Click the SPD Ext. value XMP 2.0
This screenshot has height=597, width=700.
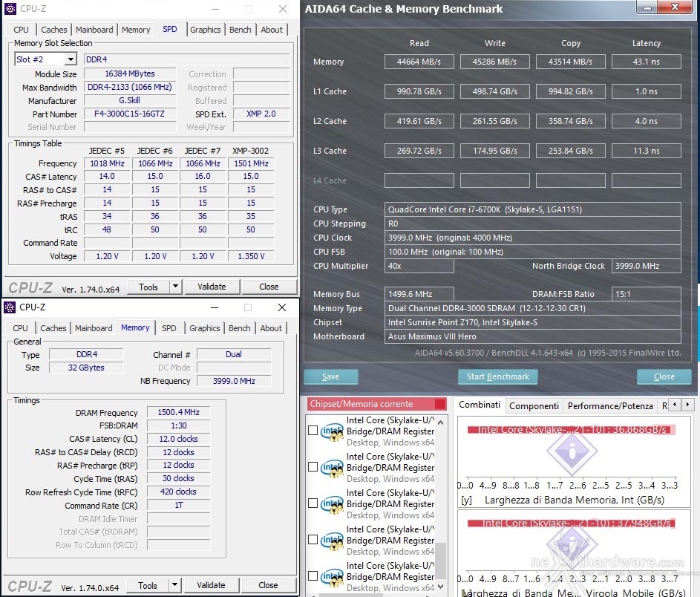point(261,114)
